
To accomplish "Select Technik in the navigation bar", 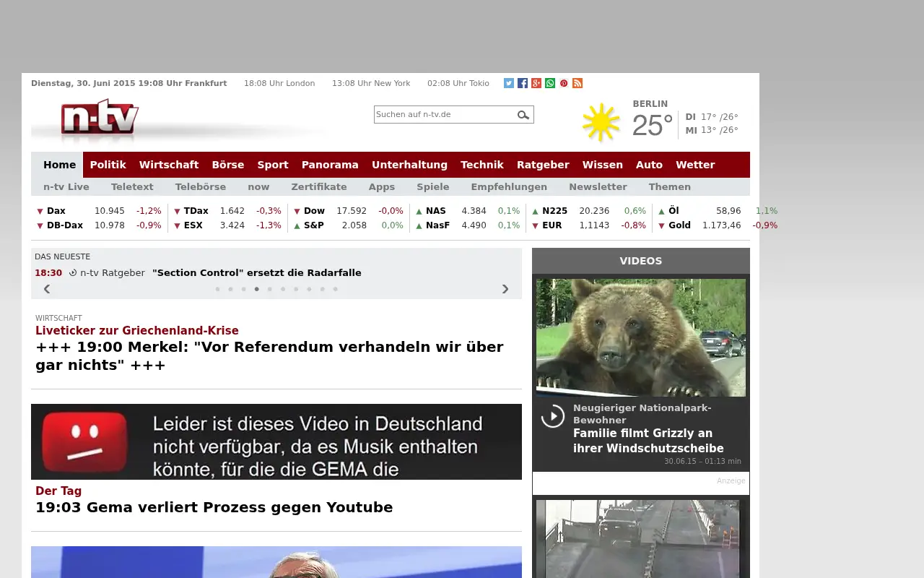I will tap(482, 165).
